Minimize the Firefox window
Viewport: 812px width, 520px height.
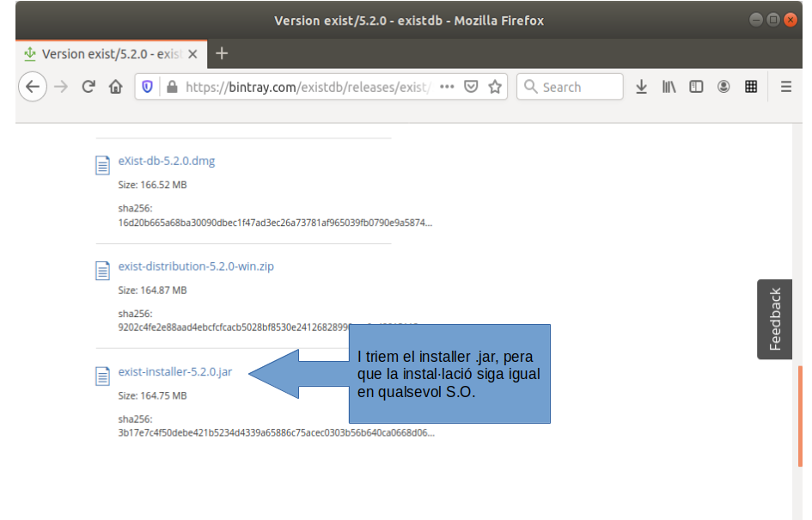[756, 21]
